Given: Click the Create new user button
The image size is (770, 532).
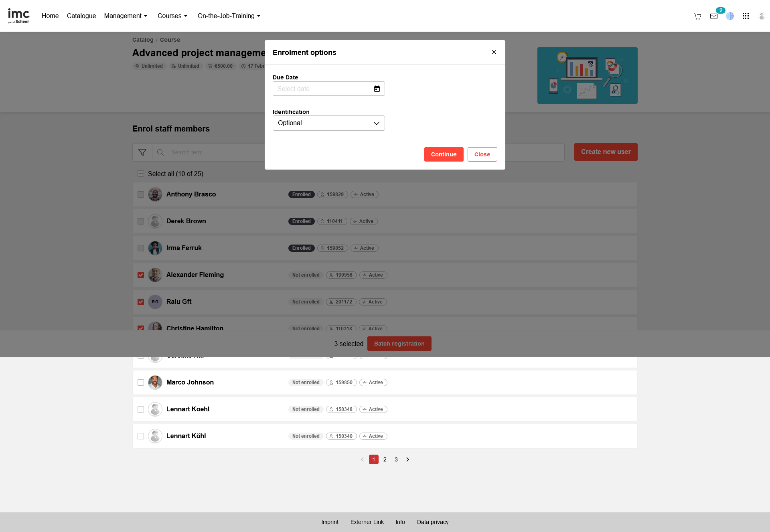Looking at the screenshot, I should point(606,152).
